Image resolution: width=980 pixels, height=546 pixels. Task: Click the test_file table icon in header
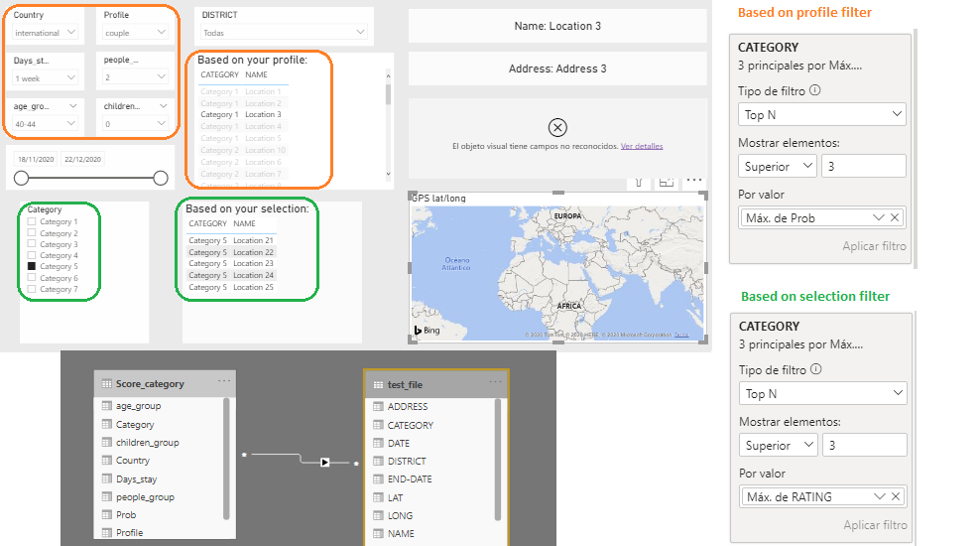pos(378,385)
